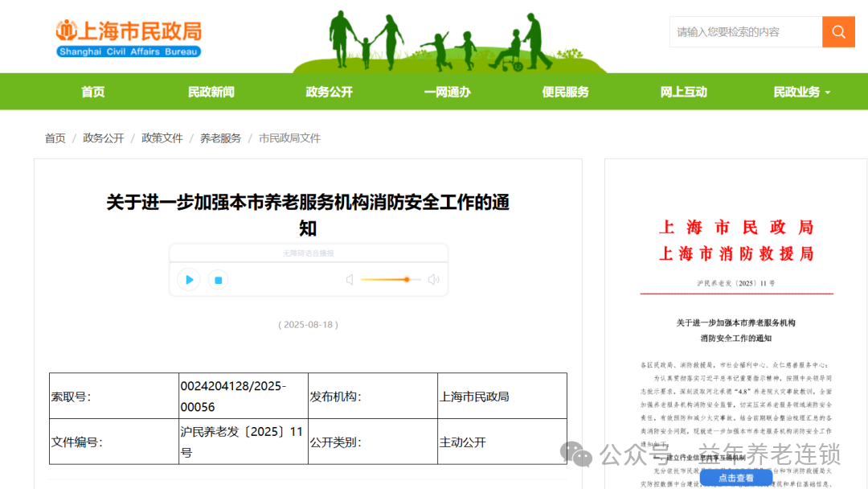
Task: Click the 无障碍语音播报 player label
Action: [x=309, y=253]
